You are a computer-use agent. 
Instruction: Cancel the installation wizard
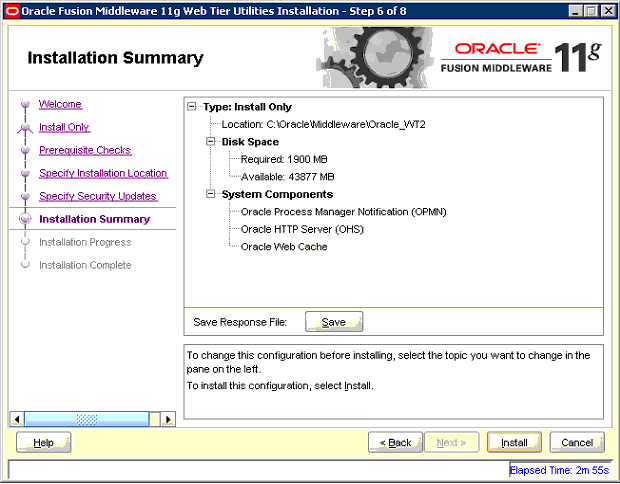click(x=577, y=442)
